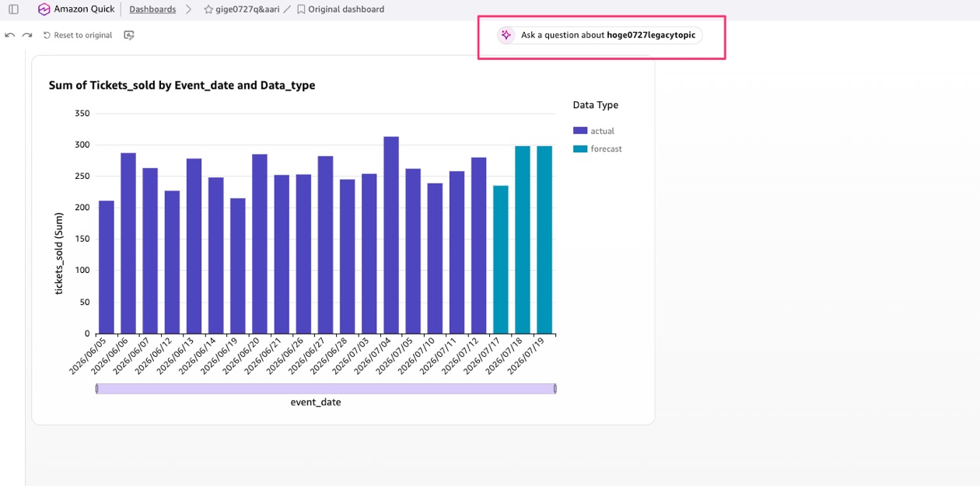The image size is (980, 486).
Task: Click the left handle of event_date slider
Action: point(97,388)
